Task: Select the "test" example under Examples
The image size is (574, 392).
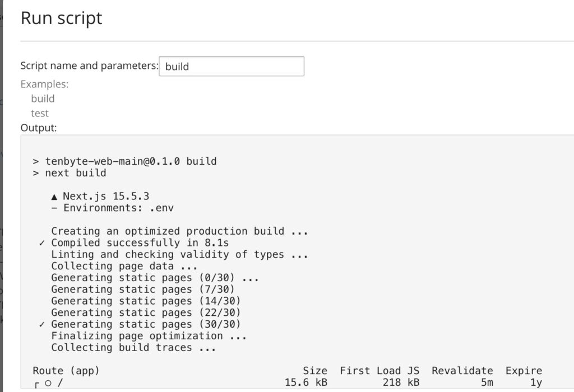Action: coord(40,113)
